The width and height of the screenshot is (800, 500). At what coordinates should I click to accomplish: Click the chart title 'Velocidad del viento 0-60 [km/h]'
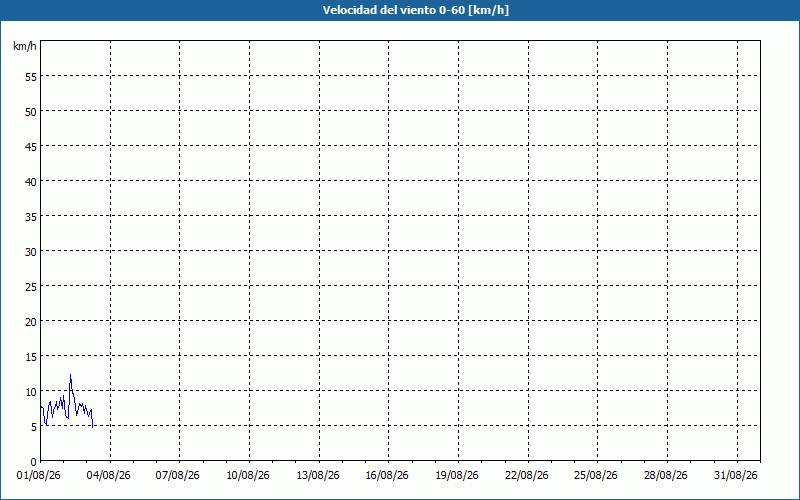coord(415,10)
